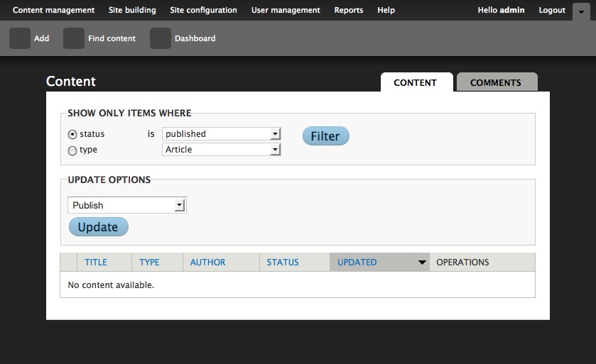Sort the table by Author column

click(x=207, y=263)
